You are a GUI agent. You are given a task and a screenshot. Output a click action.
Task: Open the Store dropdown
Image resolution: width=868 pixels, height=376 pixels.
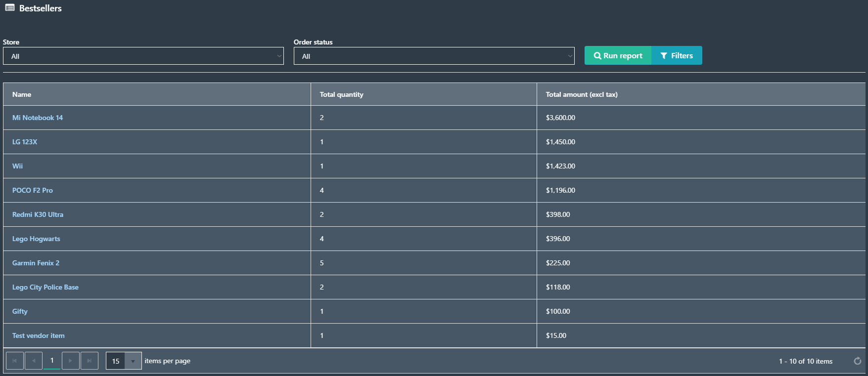click(x=143, y=56)
